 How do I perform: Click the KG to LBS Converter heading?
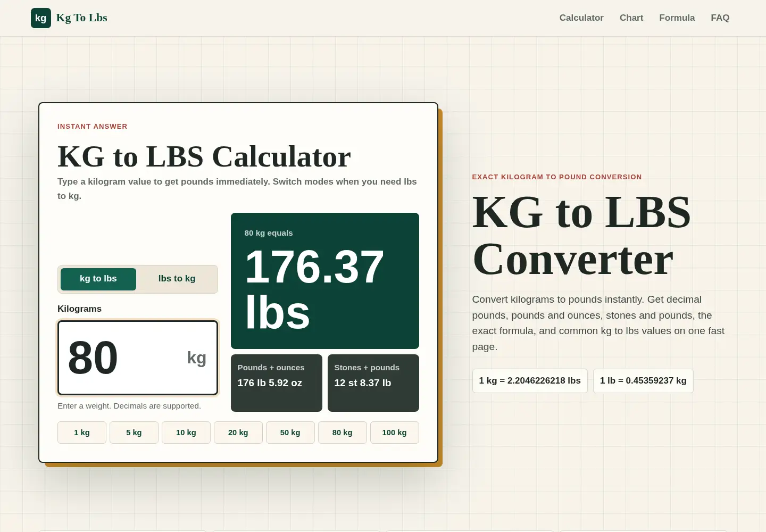pyautogui.click(x=581, y=236)
